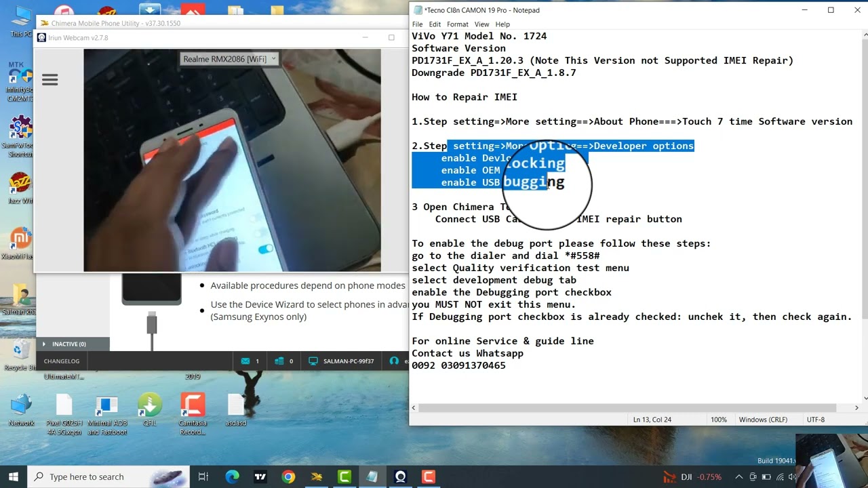Minimize the Iriun Webcam window
Screen dimensions: 868x488
coord(366,38)
